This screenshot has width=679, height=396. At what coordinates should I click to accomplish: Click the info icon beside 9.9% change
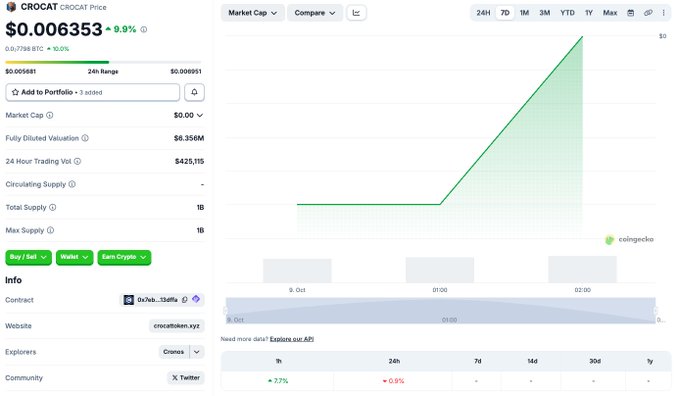144,29
